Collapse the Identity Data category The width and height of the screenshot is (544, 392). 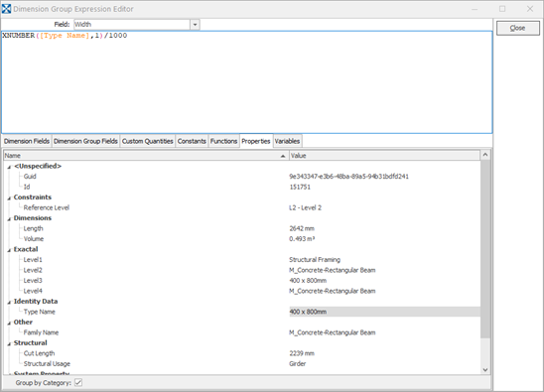coord(9,302)
